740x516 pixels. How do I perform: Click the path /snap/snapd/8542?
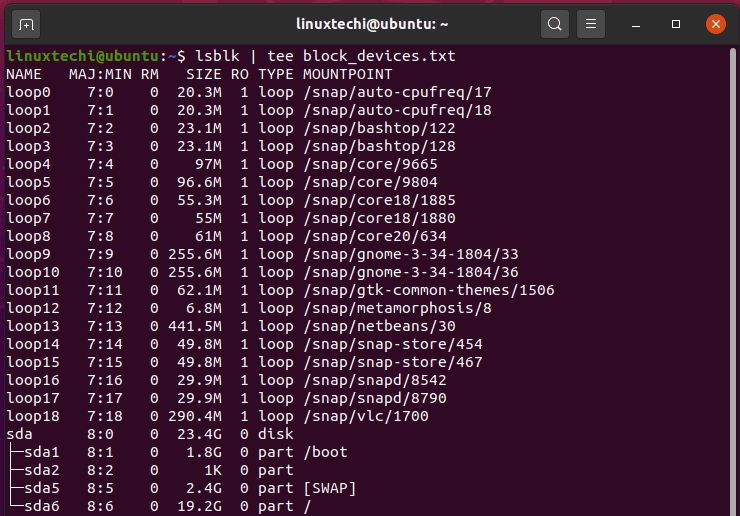point(375,380)
